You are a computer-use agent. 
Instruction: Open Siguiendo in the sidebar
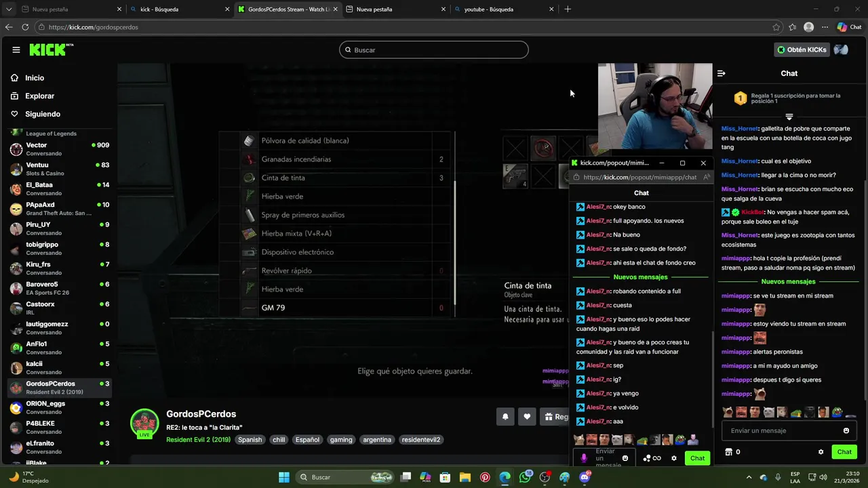(x=42, y=114)
